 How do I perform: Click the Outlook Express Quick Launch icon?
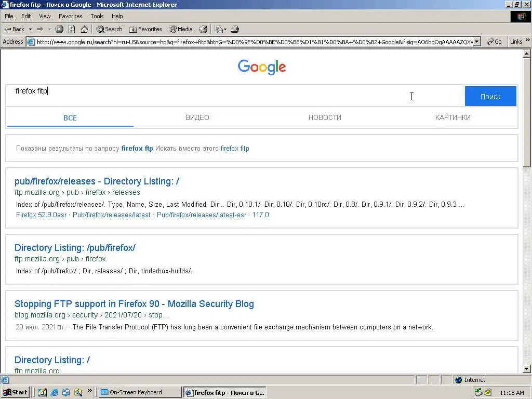coord(66,392)
